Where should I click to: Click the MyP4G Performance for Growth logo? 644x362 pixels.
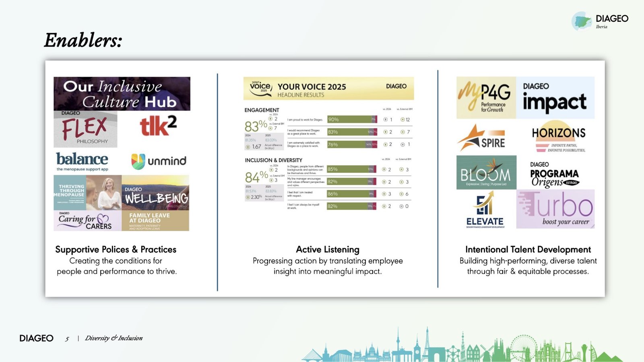click(x=486, y=98)
